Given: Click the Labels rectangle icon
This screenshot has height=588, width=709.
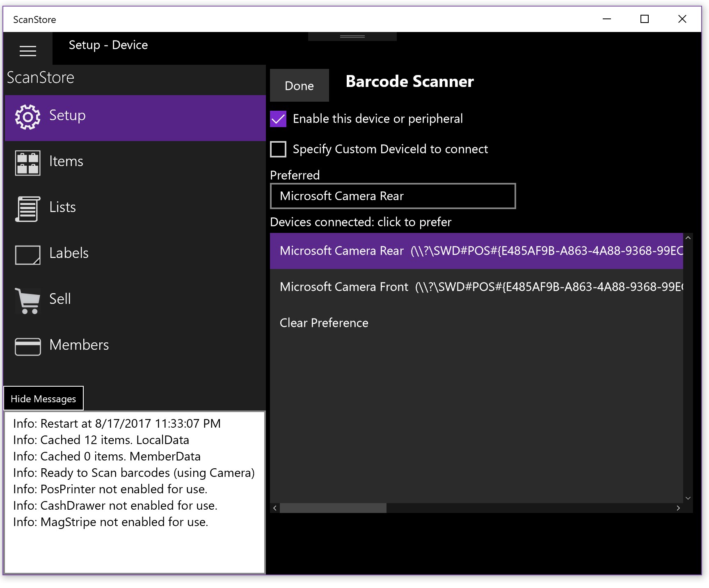Looking at the screenshot, I should [x=27, y=255].
